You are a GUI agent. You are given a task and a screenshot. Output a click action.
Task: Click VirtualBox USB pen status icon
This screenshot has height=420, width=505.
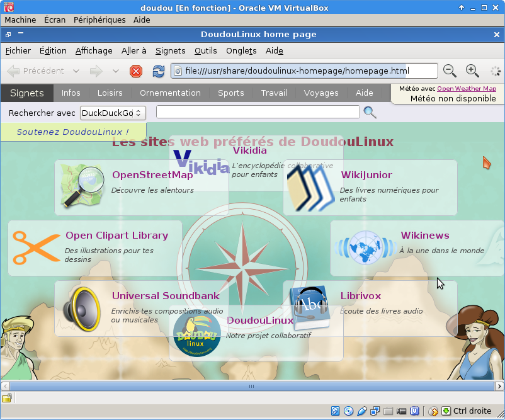coord(361,411)
